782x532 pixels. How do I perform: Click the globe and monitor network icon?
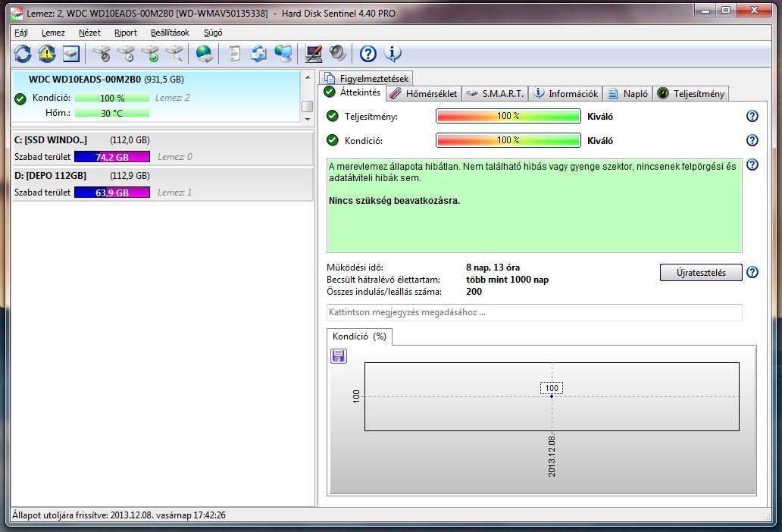click(x=283, y=53)
